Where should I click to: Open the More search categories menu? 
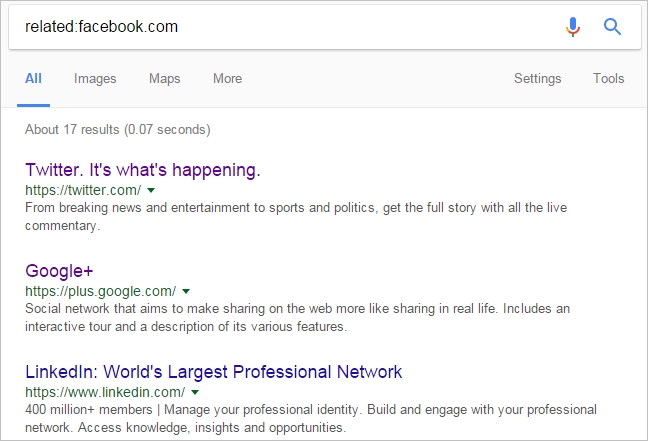pos(227,79)
